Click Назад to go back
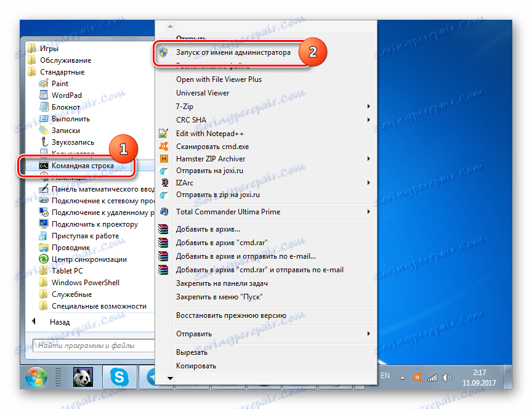The image size is (532, 409). pos(60,322)
